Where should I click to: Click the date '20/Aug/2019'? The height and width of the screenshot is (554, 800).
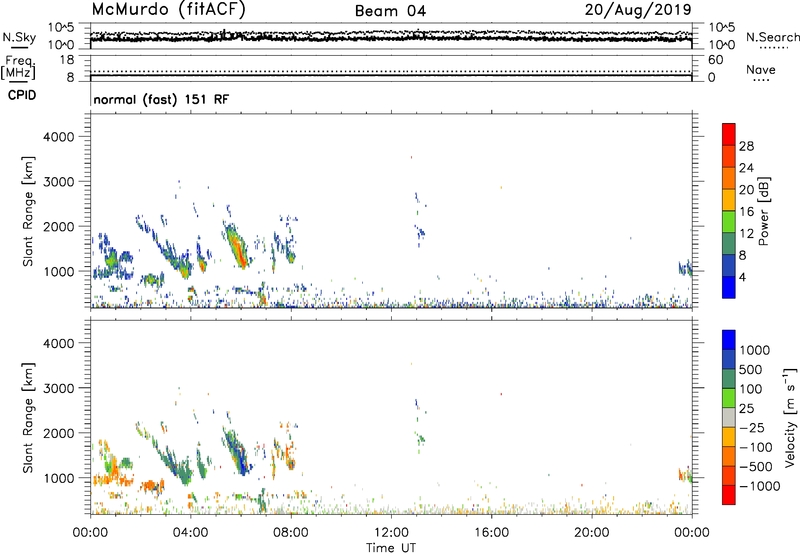click(638, 10)
